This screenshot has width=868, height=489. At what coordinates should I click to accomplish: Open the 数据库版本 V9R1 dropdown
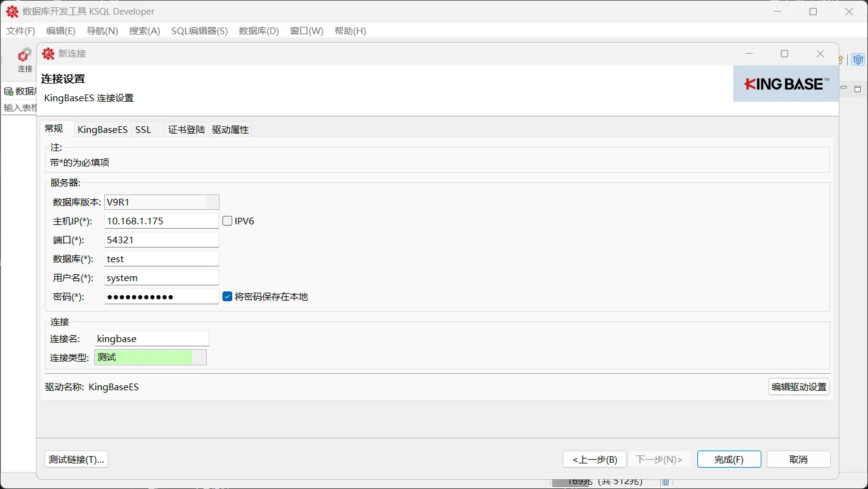click(x=213, y=202)
